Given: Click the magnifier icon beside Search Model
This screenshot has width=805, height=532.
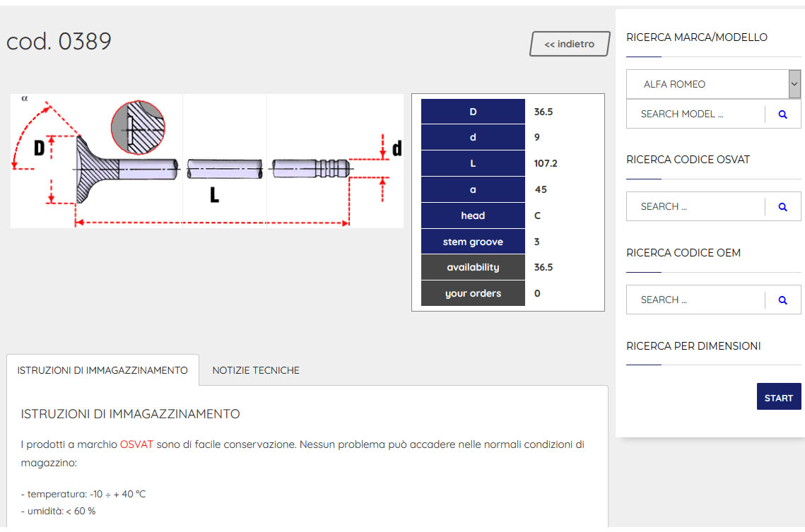Looking at the screenshot, I should tap(782, 114).
